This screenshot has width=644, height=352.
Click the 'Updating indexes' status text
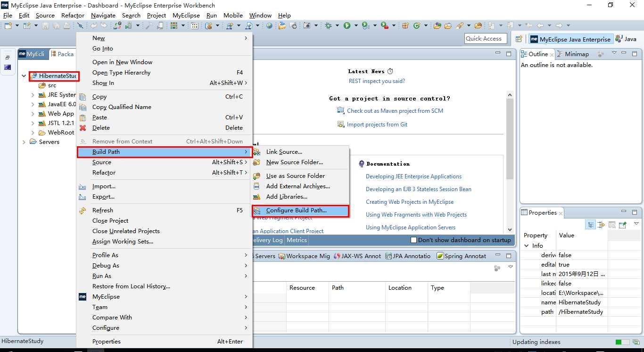coord(536,342)
